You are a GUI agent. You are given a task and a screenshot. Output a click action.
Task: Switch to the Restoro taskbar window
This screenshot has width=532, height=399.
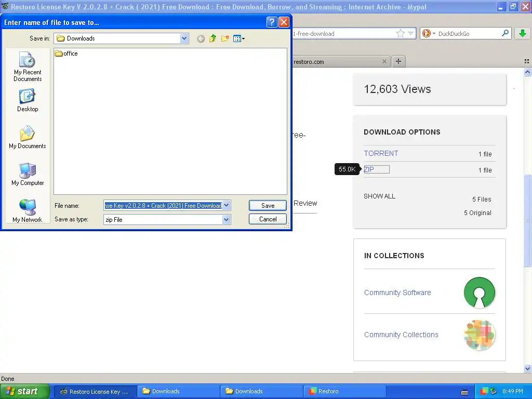coord(344,392)
